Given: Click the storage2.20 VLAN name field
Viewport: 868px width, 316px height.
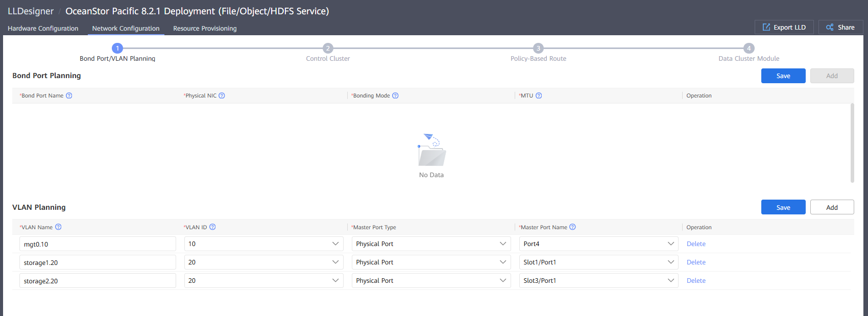Looking at the screenshot, I should coord(98,281).
